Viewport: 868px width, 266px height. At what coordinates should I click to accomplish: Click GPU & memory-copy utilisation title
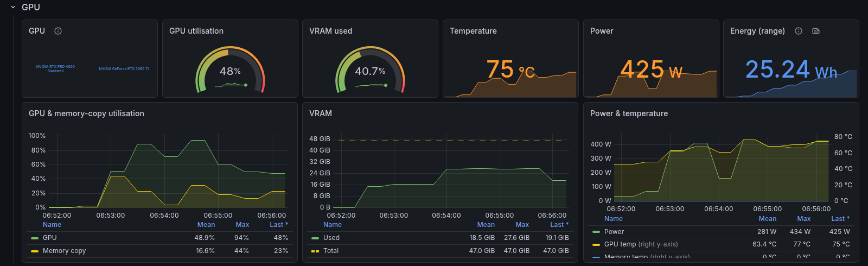tap(86, 113)
